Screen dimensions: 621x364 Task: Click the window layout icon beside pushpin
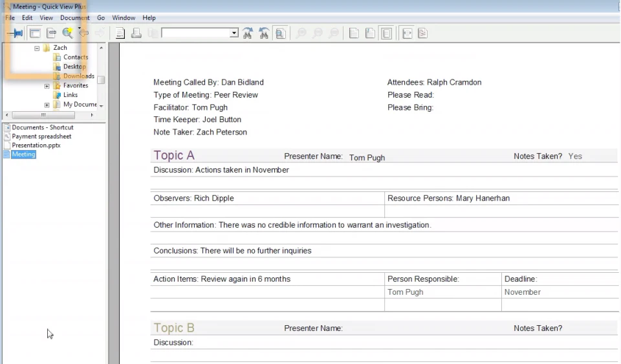(x=35, y=33)
